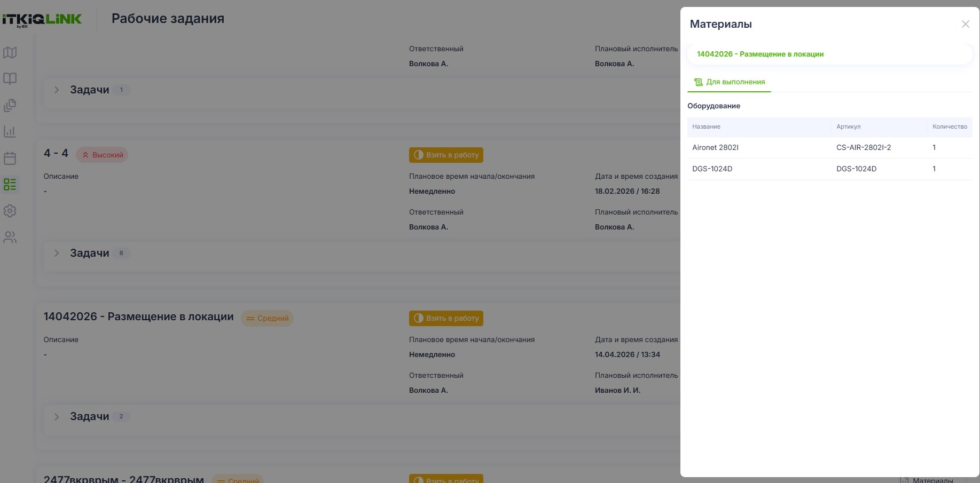980x483 pixels.
Task: Open the book catalog sidebar icon
Action: (10, 78)
